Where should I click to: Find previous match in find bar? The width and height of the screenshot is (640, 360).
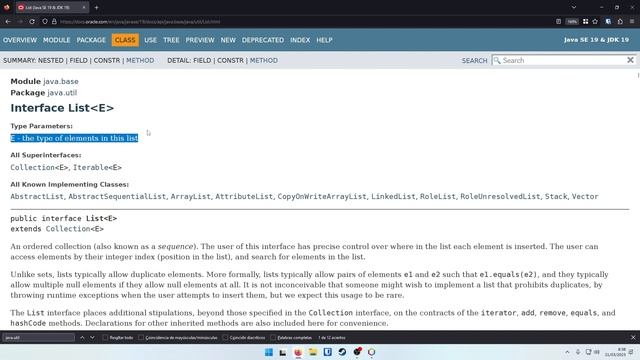82,338
